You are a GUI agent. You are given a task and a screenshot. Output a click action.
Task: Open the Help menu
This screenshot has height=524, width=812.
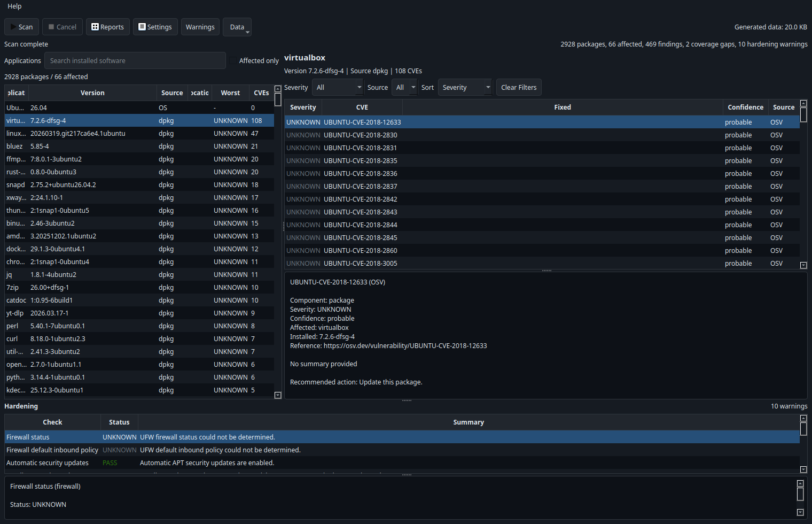14,6
